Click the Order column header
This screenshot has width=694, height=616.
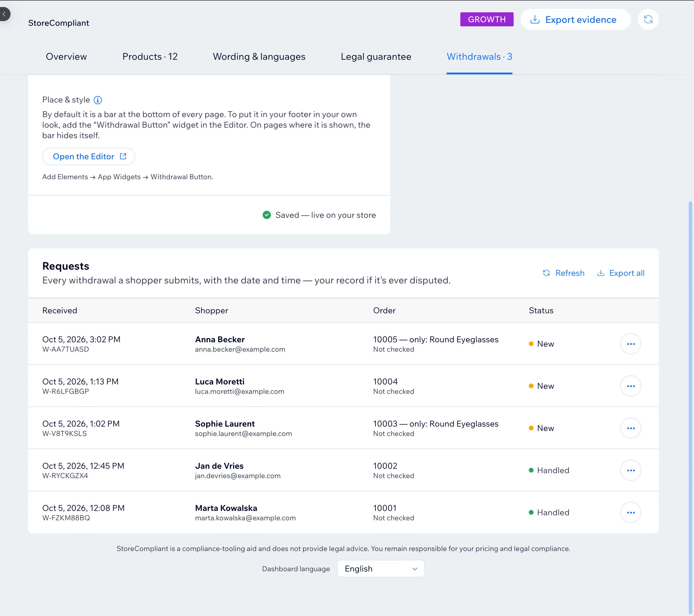[x=384, y=310]
